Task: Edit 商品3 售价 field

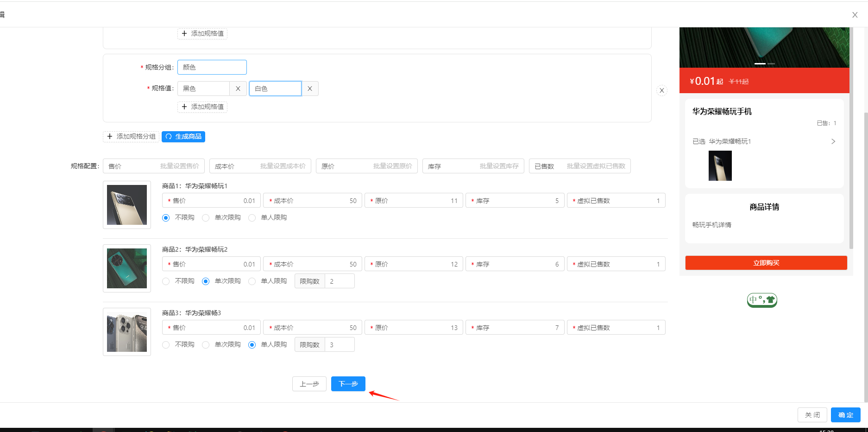Action: (x=211, y=328)
